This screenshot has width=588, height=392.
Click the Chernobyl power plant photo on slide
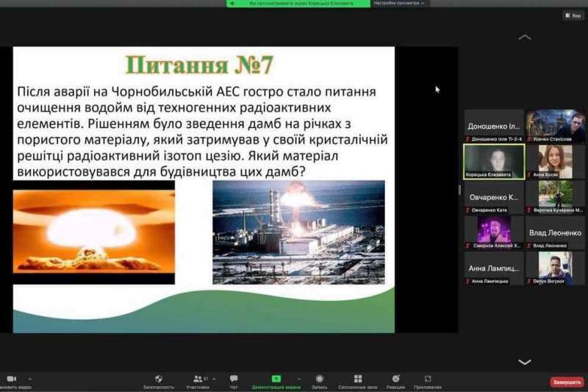click(x=298, y=232)
